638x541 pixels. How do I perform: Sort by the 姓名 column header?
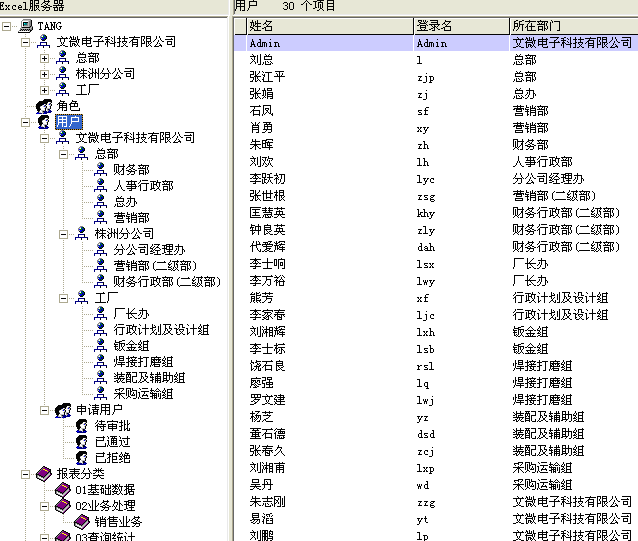(x=328, y=24)
